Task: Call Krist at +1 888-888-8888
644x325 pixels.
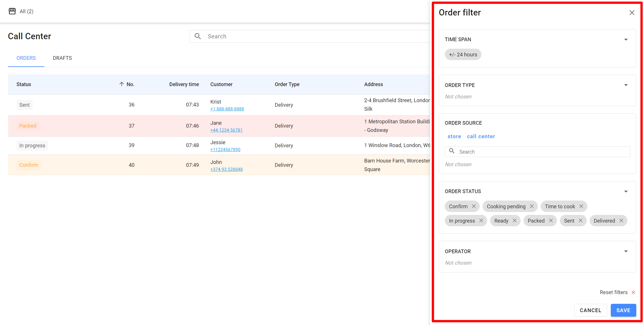Action: [x=227, y=109]
